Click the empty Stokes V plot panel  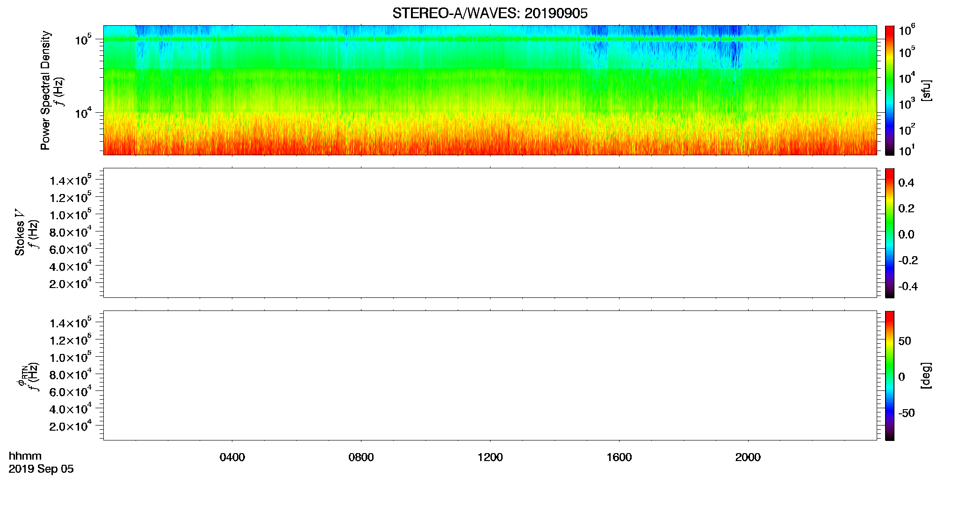pos(490,233)
